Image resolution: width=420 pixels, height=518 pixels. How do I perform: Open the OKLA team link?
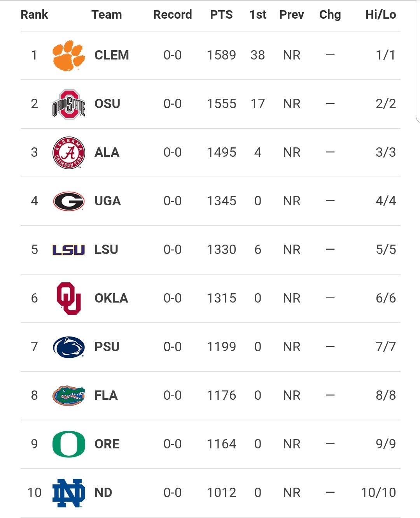click(111, 298)
